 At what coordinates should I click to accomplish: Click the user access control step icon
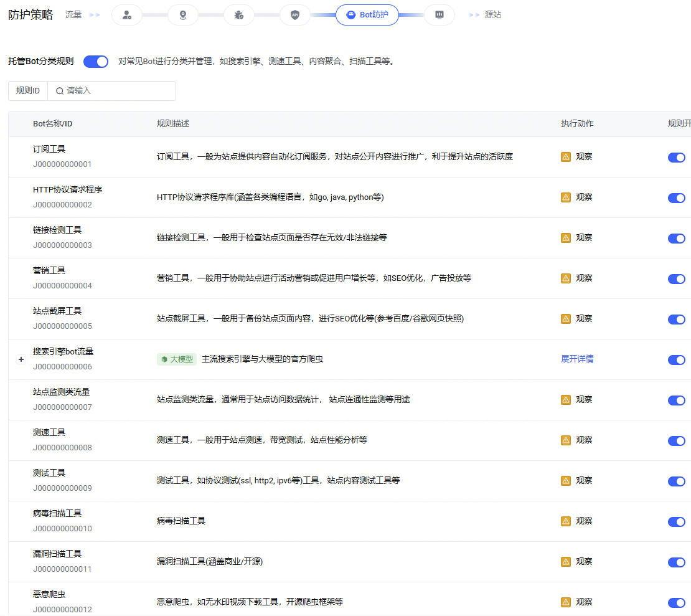point(127,15)
